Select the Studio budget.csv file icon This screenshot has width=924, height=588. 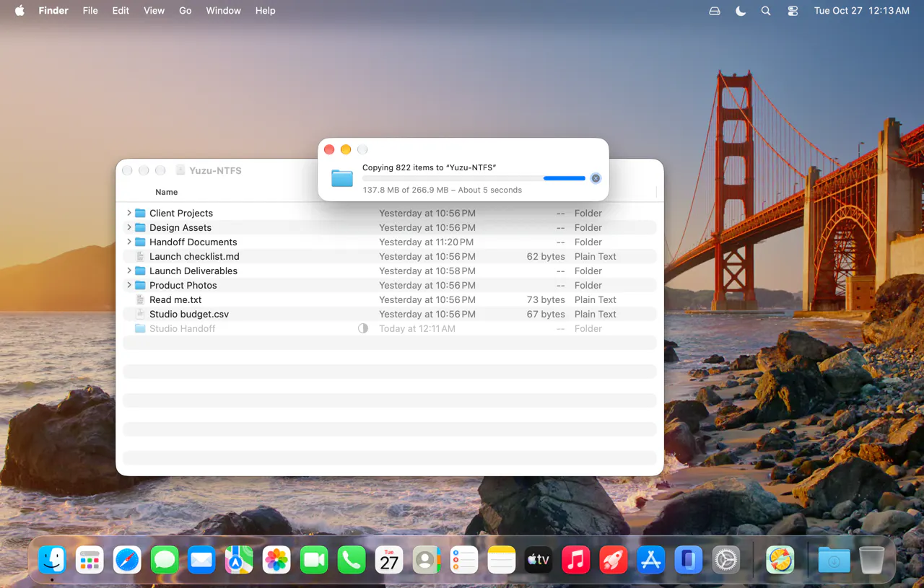pyautogui.click(x=141, y=314)
